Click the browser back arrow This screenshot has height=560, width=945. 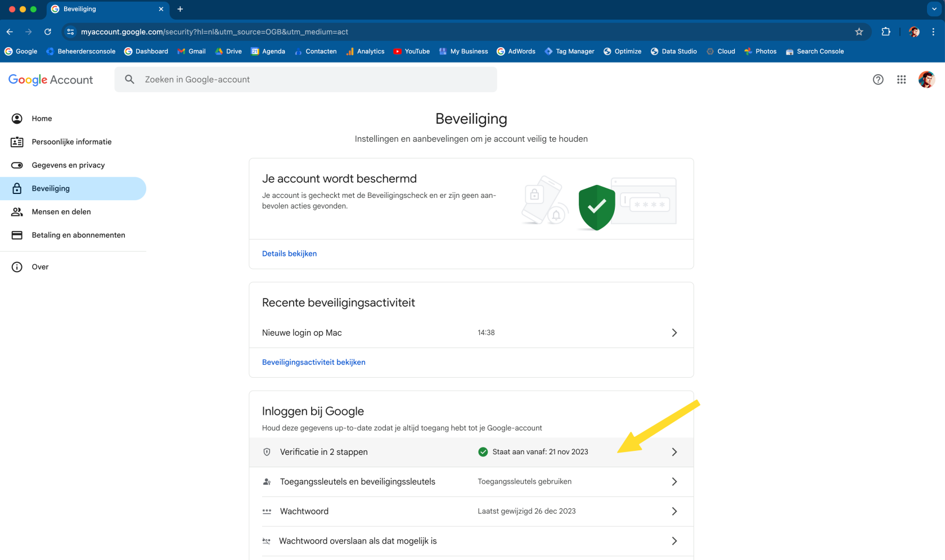pyautogui.click(x=10, y=32)
